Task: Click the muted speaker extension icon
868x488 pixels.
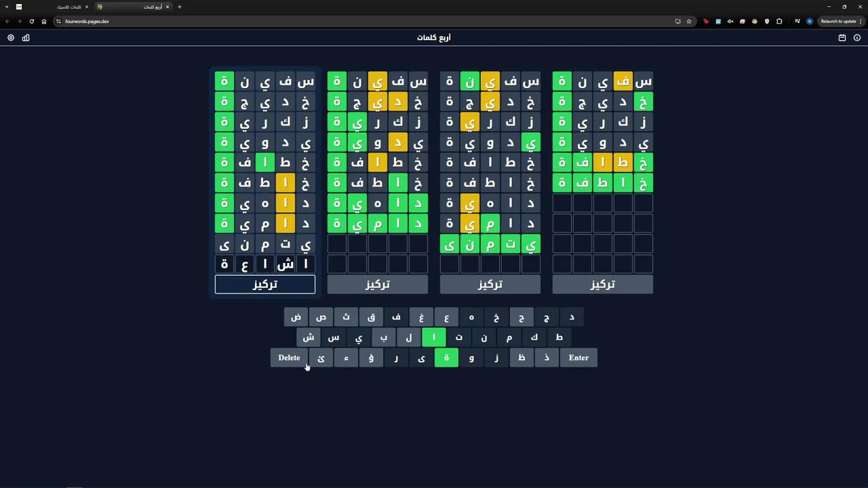Action: pyautogui.click(x=730, y=21)
